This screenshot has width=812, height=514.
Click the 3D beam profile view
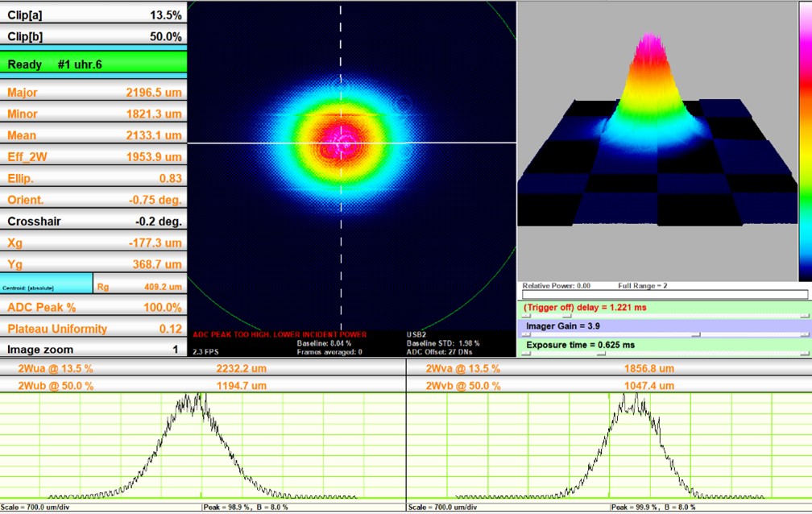657,137
